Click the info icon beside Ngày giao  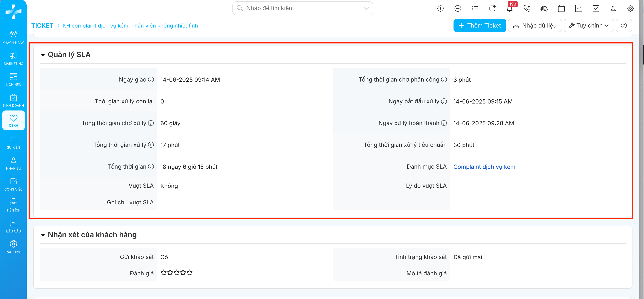pos(151,79)
